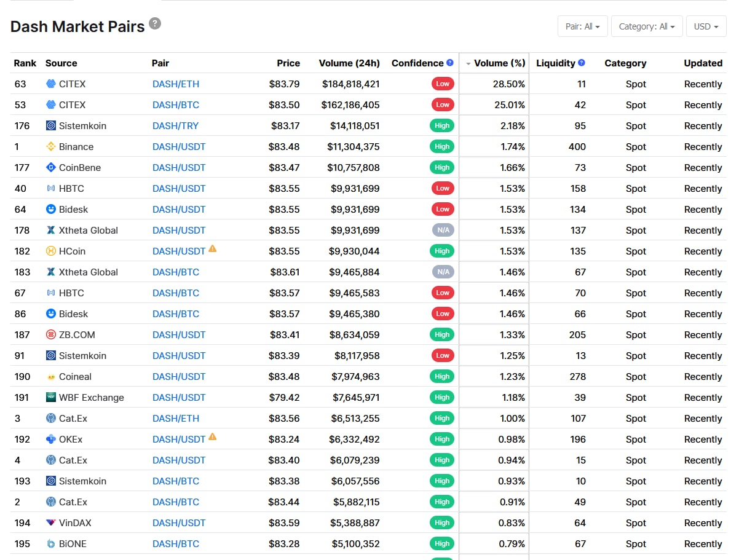Click the WBF Exchange logo
The image size is (731, 560).
pos(51,397)
